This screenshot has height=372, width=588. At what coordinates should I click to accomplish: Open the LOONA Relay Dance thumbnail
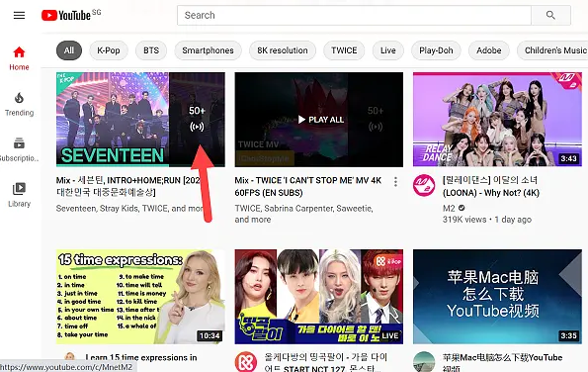tap(497, 120)
